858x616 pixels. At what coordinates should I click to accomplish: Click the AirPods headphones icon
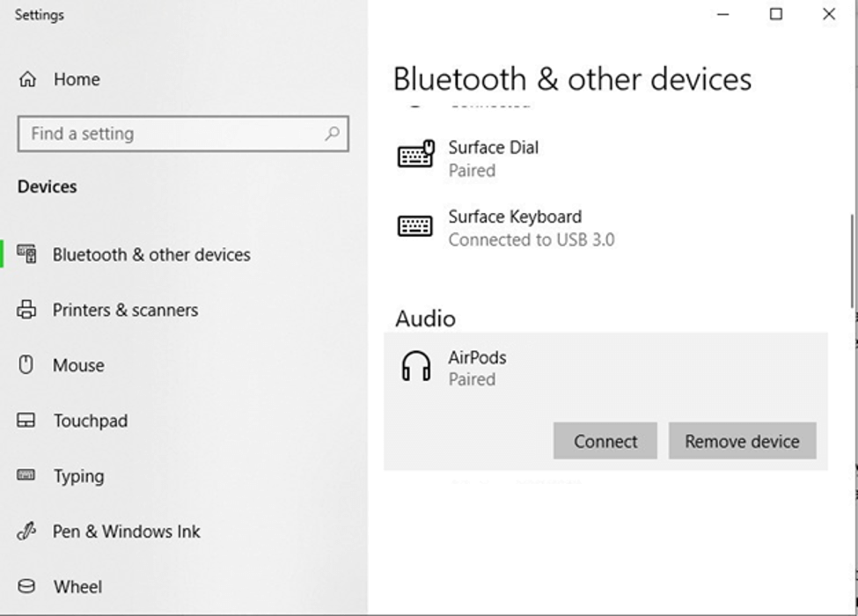(415, 367)
